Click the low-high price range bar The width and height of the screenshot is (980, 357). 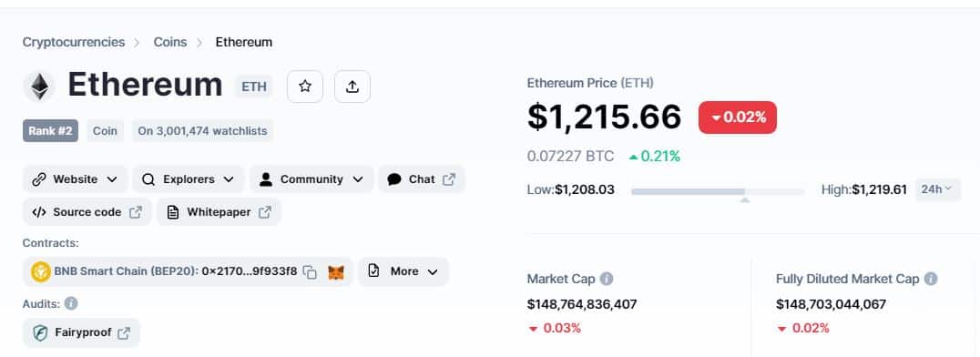point(718,191)
